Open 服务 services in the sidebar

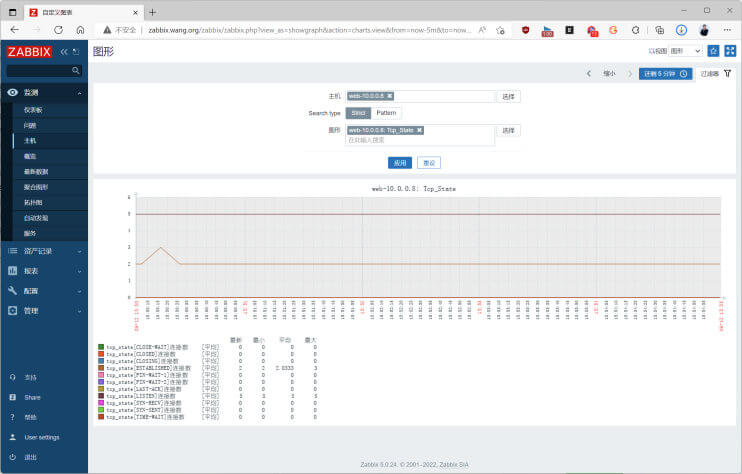(x=30, y=233)
